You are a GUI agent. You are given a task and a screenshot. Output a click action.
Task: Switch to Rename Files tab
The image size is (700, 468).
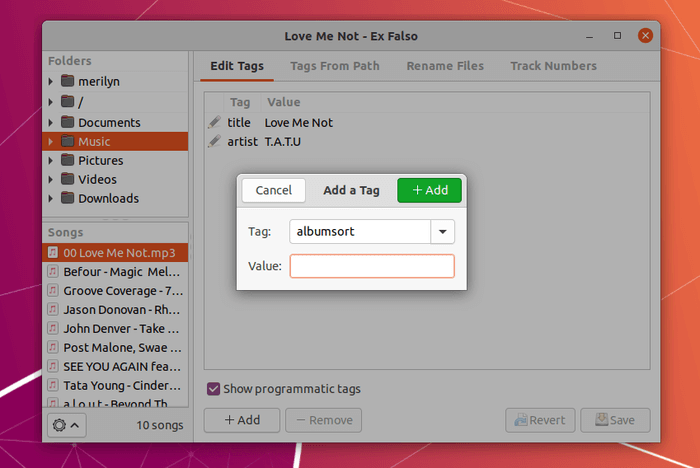click(445, 66)
